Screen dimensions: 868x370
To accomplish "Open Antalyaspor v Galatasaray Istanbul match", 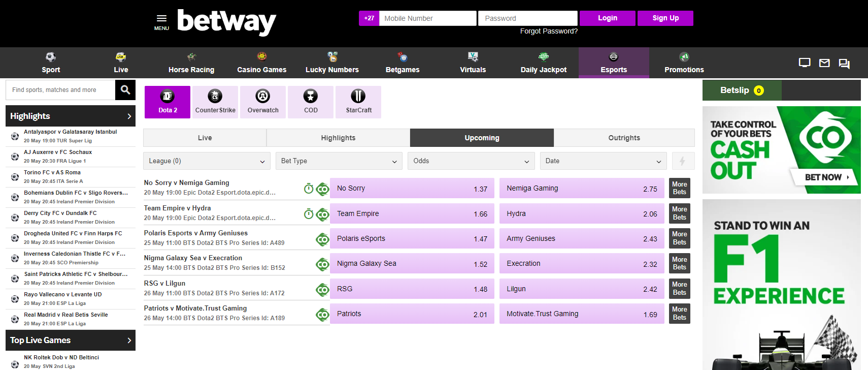I will tap(71, 136).
